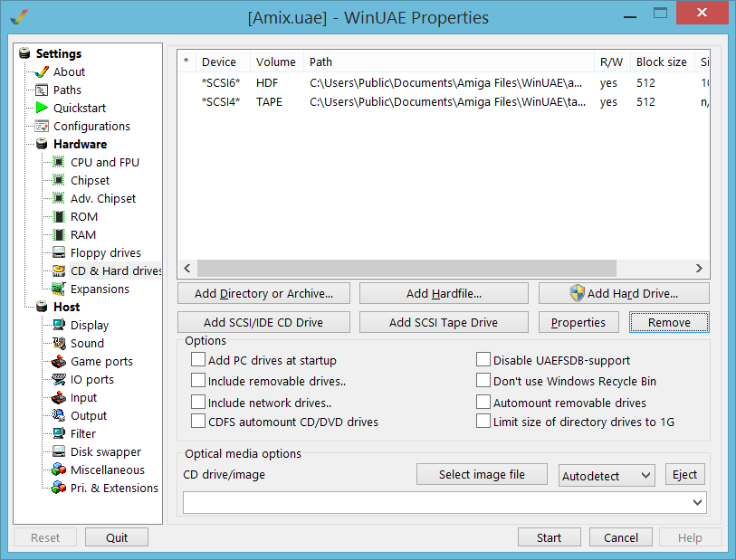Click the Sound speaker icon
The height and width of the screenshot is (560, 736).
[59, 343]
